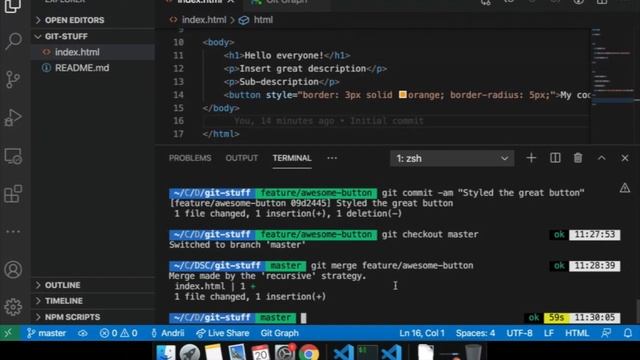Open System Preferences from the dock
Screen dimensions: 640x360
point(284,353)
